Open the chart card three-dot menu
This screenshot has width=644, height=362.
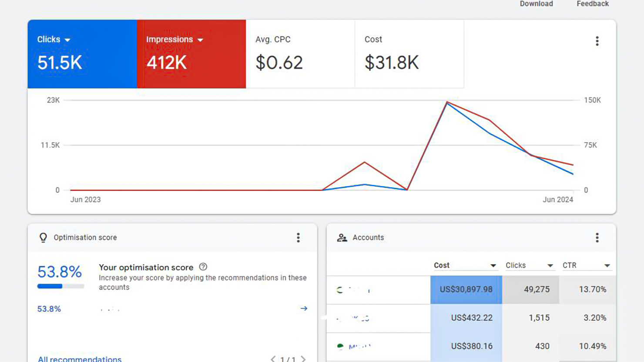tap(597, 41)
